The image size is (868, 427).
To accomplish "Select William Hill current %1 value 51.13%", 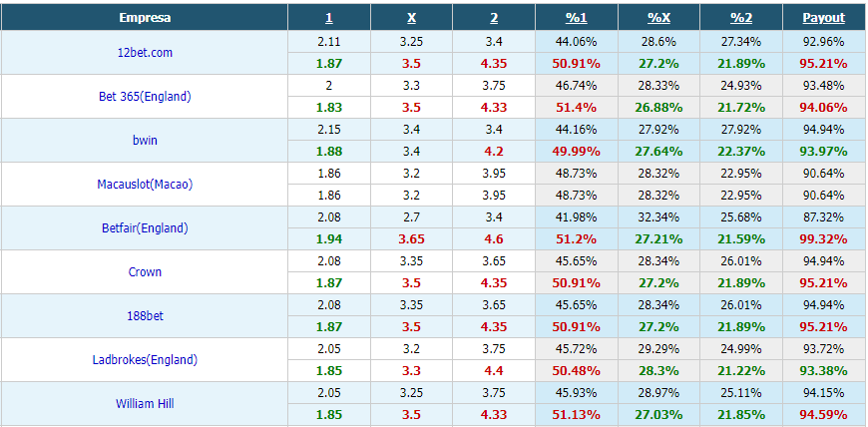I will pos(577,414).
